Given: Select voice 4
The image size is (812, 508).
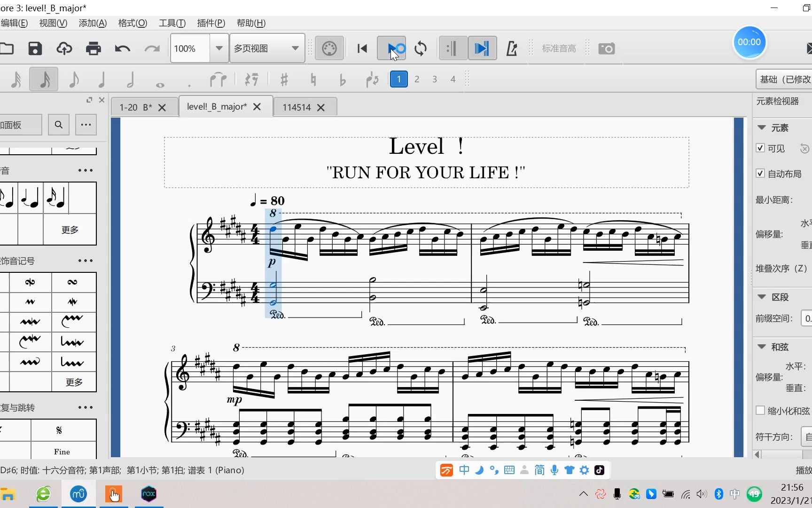Looking at the screenshot, I should [x=453, y=79].
